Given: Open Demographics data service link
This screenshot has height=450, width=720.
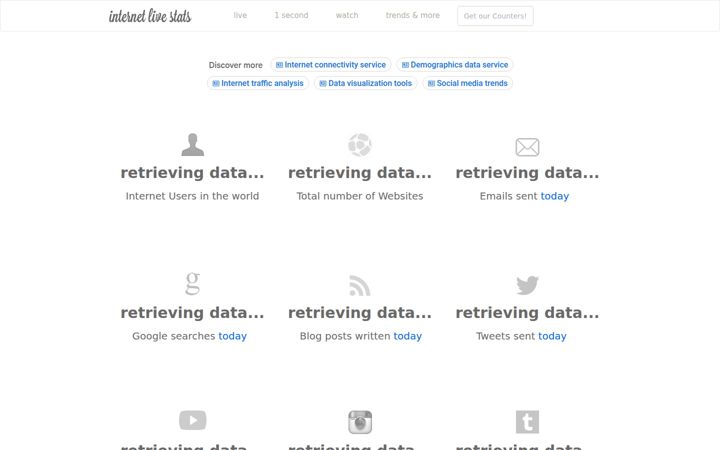Looking at the screenshot, I should coord(455,65).
